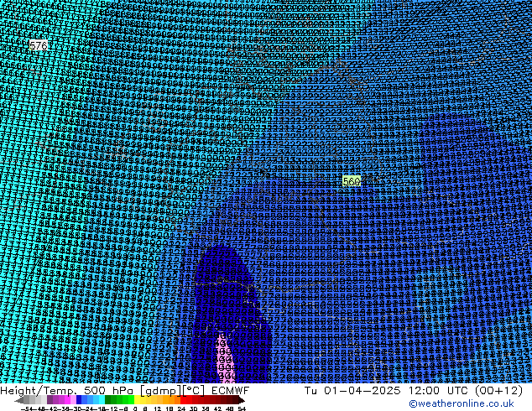Click the cyan legend swatch at -18
The height and width of the screenshot is (411, 532).
(102, 400)
